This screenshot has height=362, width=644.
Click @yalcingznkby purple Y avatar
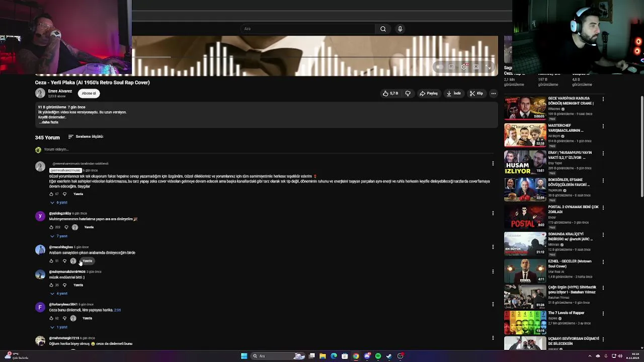(x=40, y=216)
